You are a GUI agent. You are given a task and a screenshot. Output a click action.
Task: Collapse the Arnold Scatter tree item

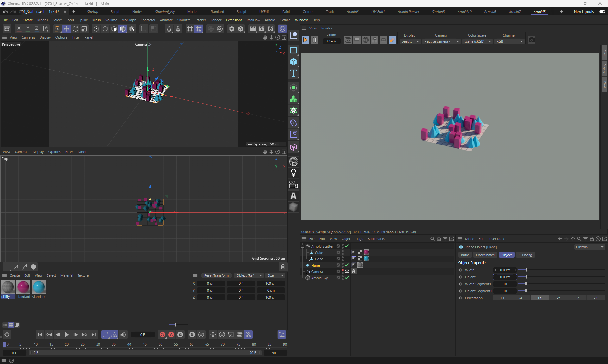click(302, 246)
